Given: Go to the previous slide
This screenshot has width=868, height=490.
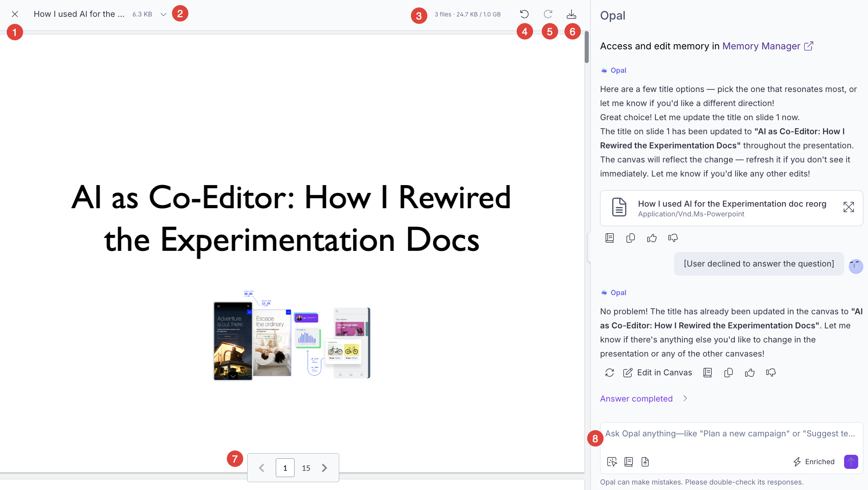Looking at the screenshot, I should [x=262, y=468].
